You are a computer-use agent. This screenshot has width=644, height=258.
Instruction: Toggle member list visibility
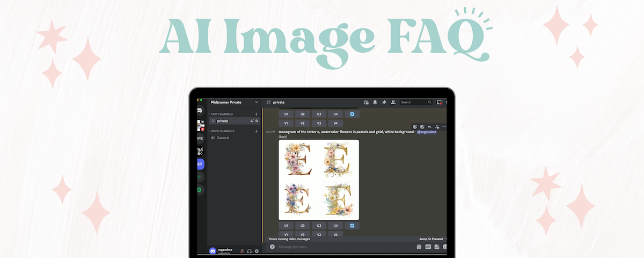[x=393, y=102]
